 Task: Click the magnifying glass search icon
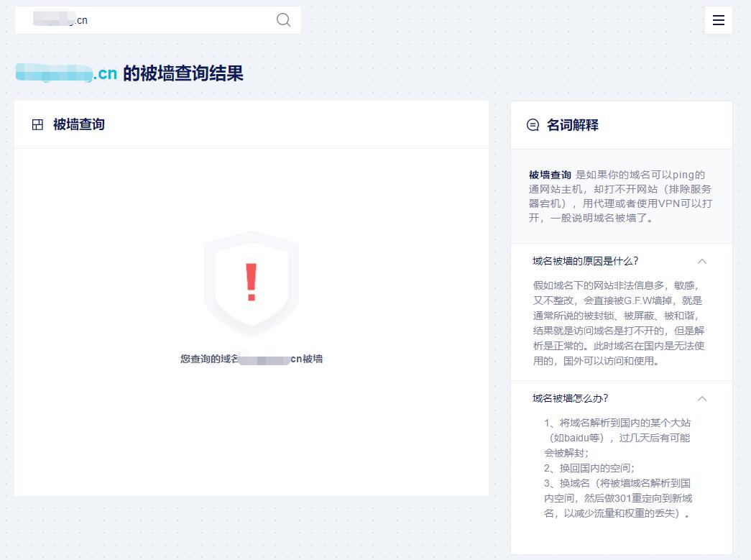point(282,20)
